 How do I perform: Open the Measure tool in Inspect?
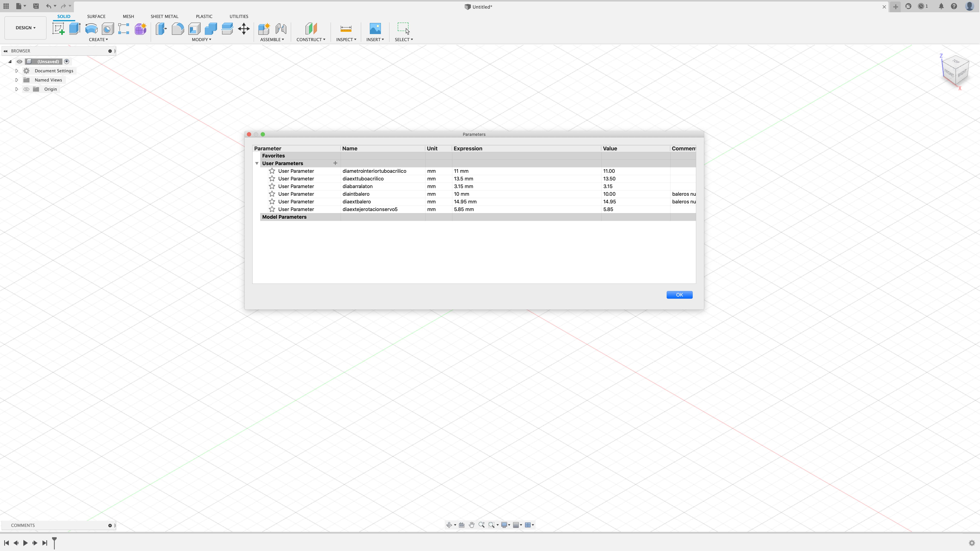346,29
